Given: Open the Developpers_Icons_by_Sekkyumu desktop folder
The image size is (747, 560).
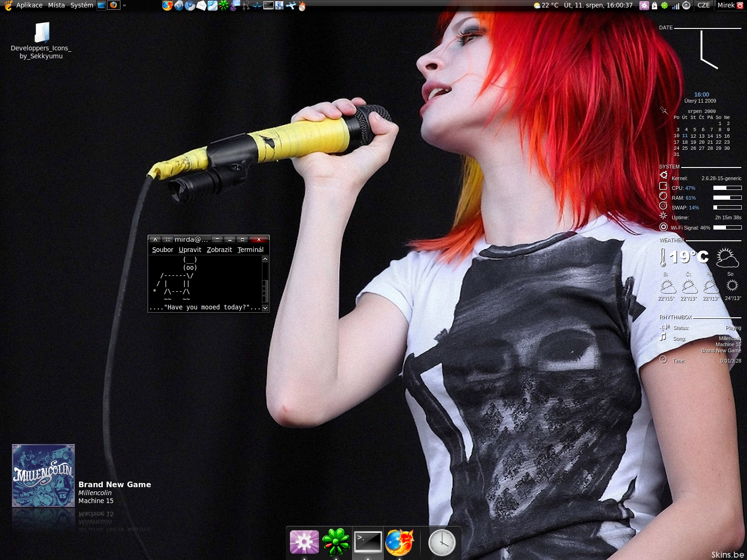Looking at the screenshot, I should coord(41,41).
